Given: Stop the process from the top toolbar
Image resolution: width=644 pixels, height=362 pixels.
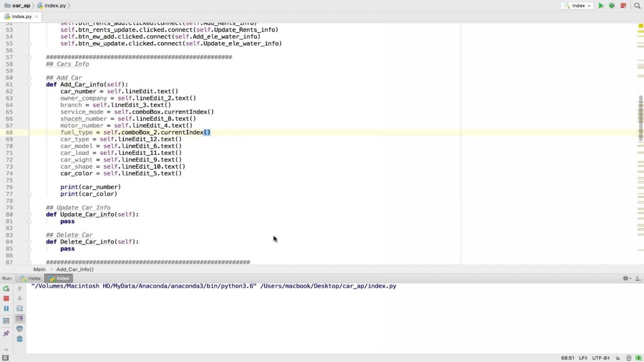Looking at the screenshot, I should [623, 6].
